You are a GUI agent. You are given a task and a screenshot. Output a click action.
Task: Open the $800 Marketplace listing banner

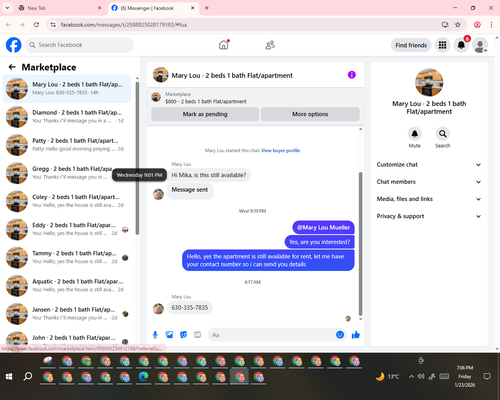click(255, 98)
